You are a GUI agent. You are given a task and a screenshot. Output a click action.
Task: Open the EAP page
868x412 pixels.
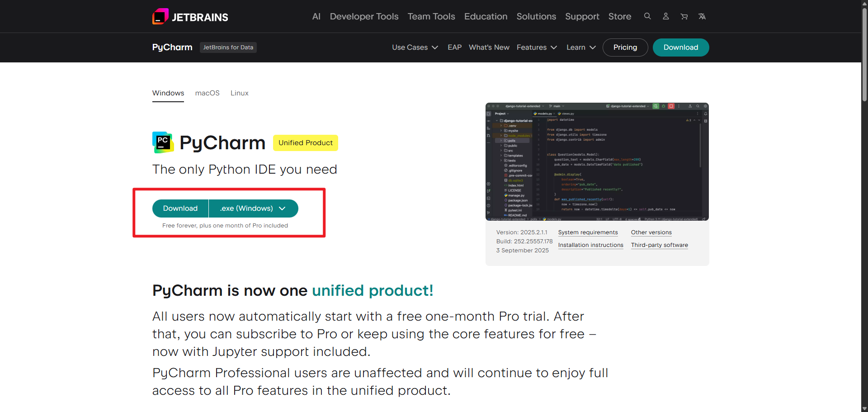pos(454,47)
